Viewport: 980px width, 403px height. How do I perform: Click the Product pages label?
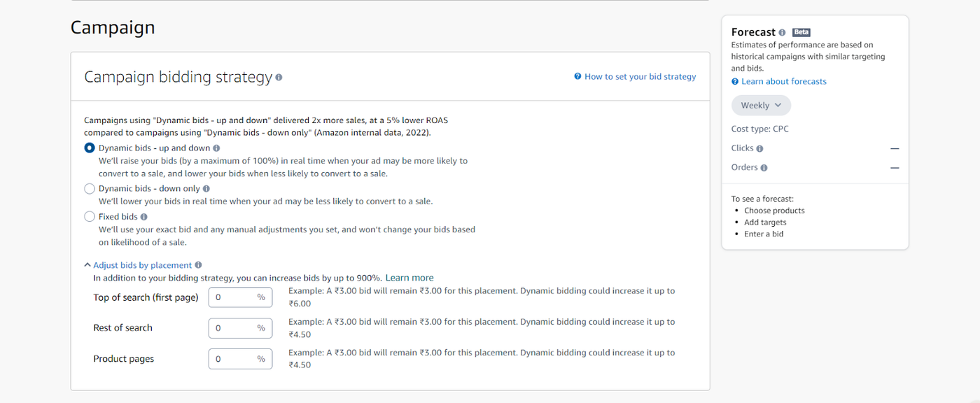tap(123, 359)
